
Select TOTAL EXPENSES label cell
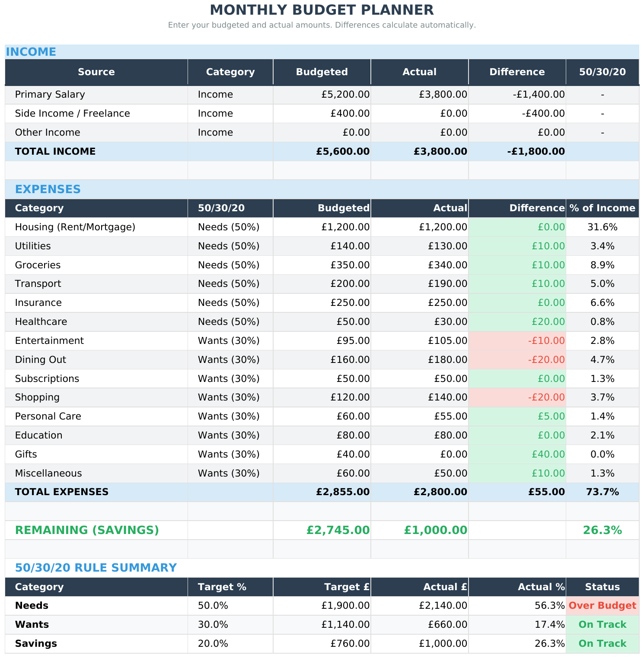pyautogui.click(x=96, y=492)
